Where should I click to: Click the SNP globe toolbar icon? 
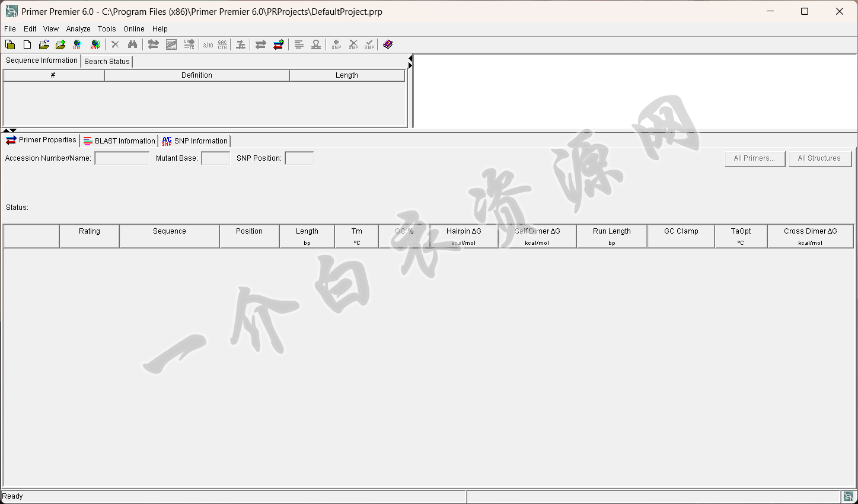point(95,44)
